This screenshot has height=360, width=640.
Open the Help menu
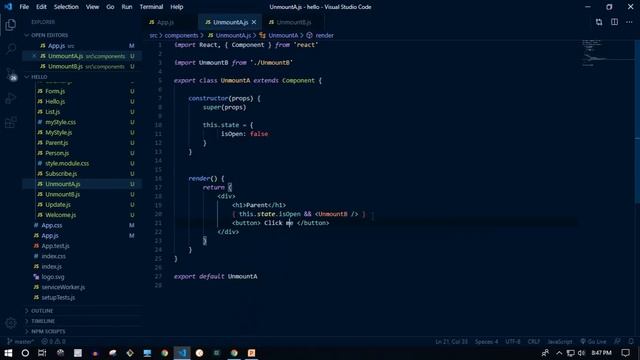point(177,7)
